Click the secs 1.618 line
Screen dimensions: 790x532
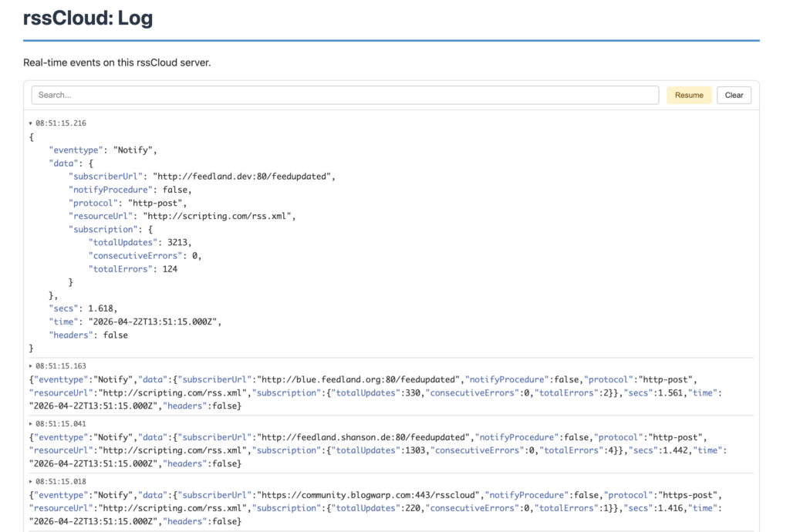pyautogui.click(x=83, y=308)
